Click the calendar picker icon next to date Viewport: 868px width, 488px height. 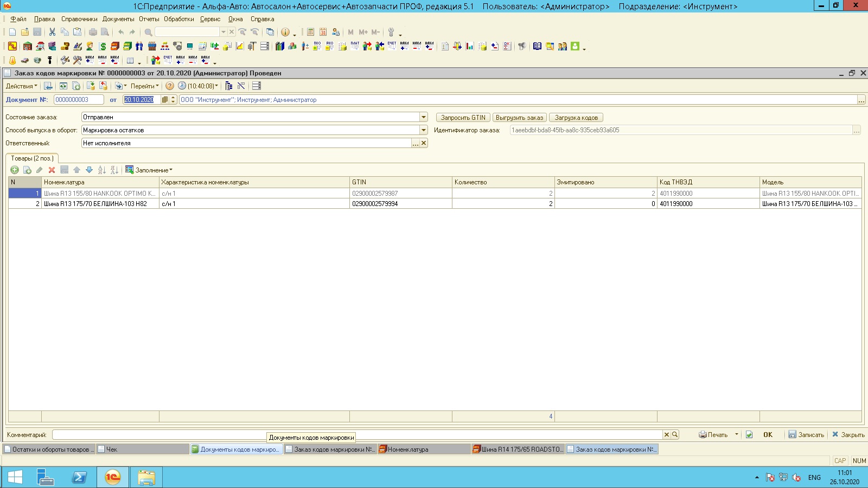[x=165, y=100]
